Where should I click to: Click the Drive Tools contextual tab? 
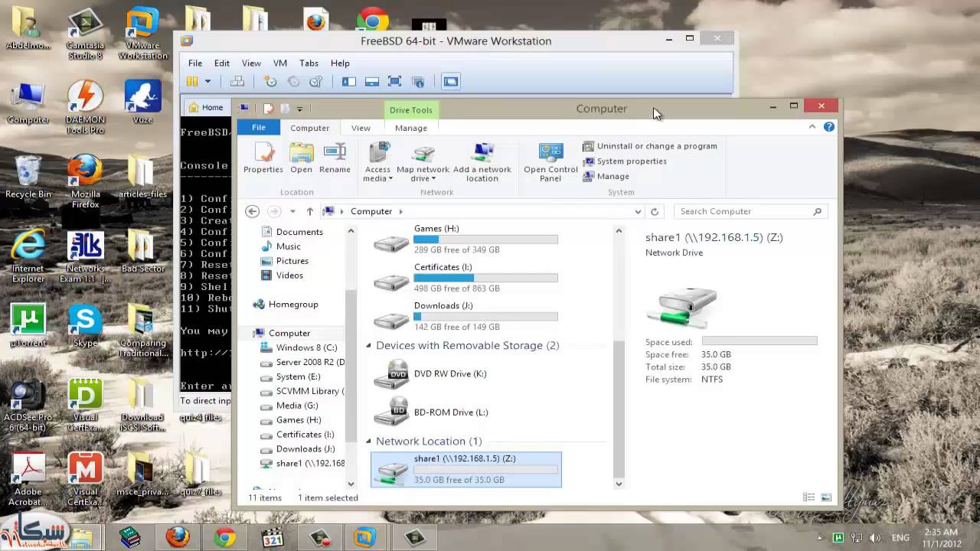[410, 110]
